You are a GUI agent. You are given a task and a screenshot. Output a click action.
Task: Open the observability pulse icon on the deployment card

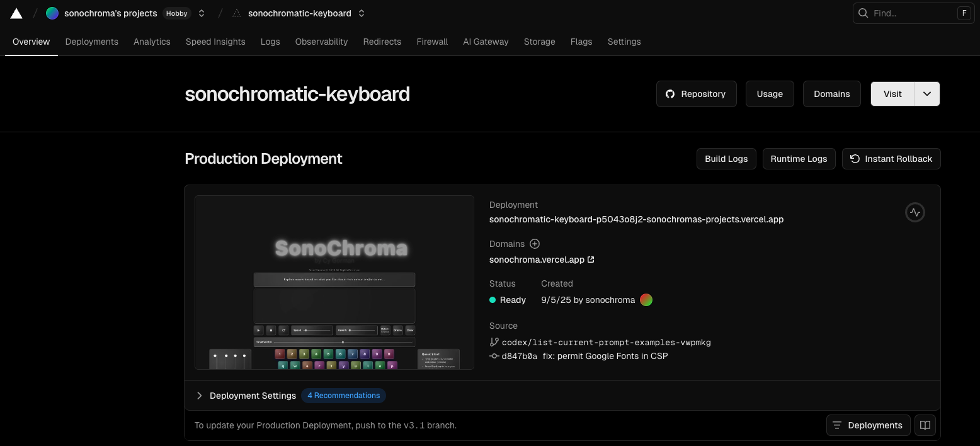[x=914, y=212]
